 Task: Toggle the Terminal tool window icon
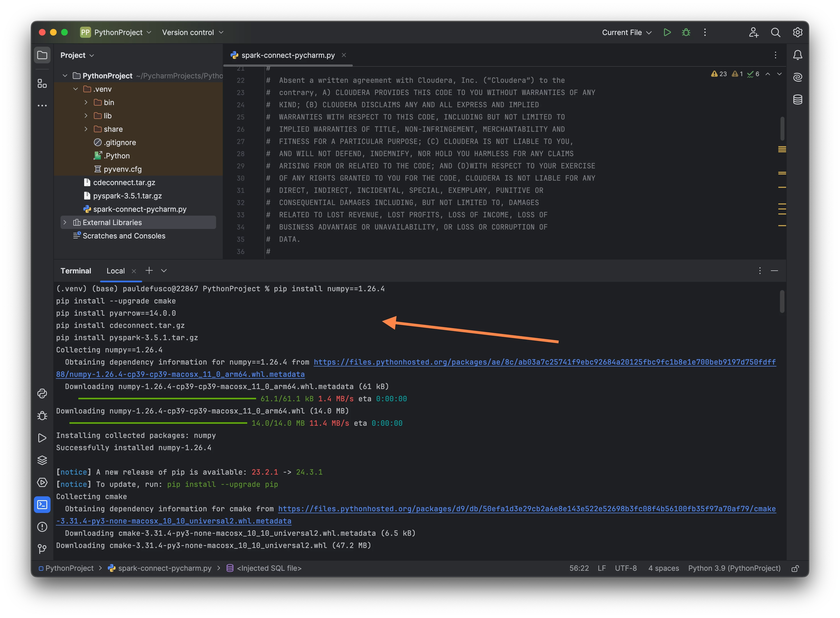(x=42, y=505)
